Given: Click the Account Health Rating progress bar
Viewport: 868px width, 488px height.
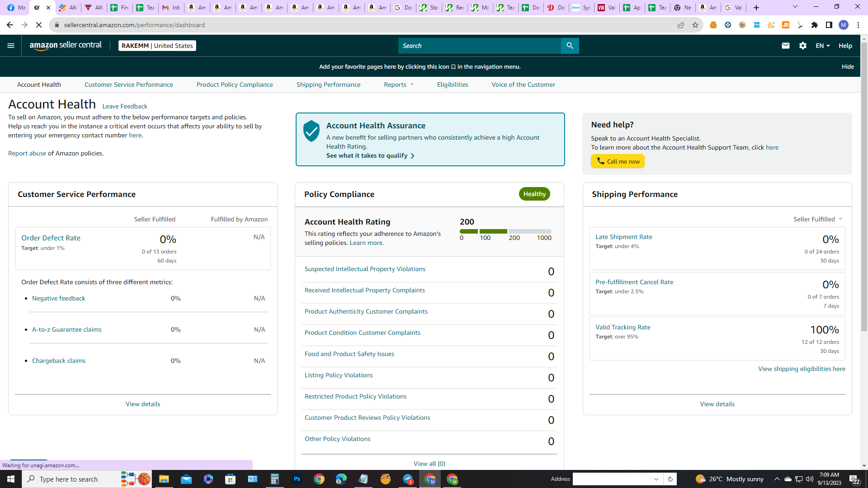Looking at the screenshot, I should click(x=505, y=231).
